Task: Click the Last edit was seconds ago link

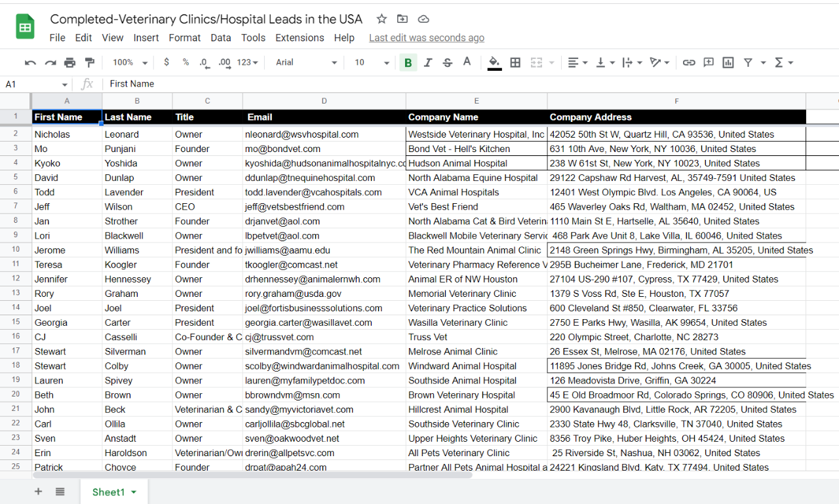Action: (426, 37)
